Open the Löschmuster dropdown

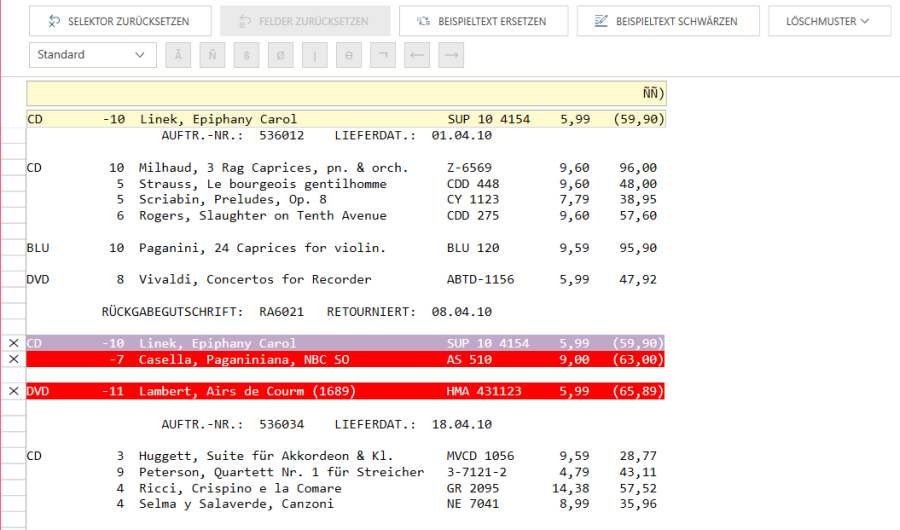(x=829, y=21)
